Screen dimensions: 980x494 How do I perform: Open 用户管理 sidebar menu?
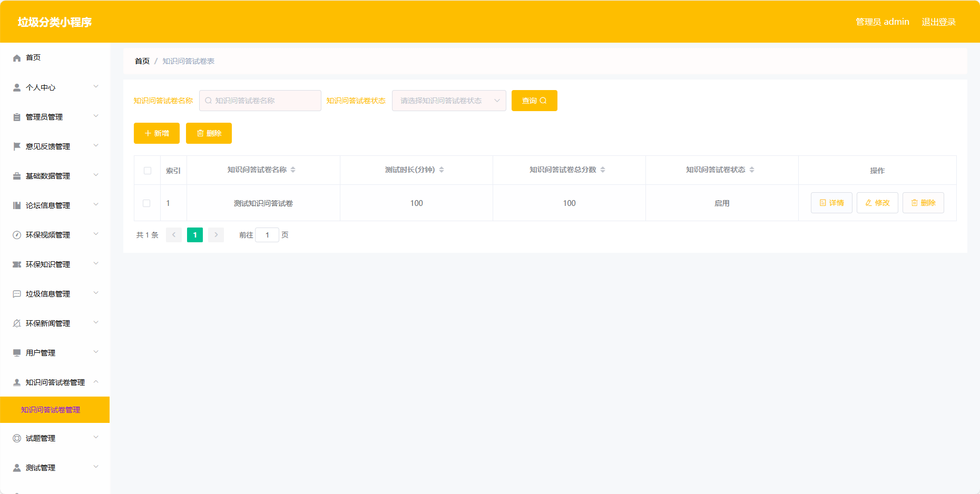pyautogui.click(x=55, y=353)
